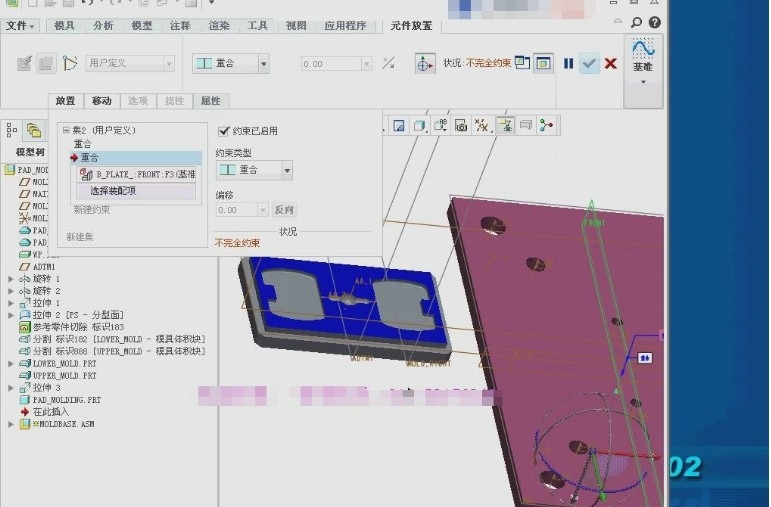Expand 拉伸 2 [PS - 分型面] node

point(10,315)
